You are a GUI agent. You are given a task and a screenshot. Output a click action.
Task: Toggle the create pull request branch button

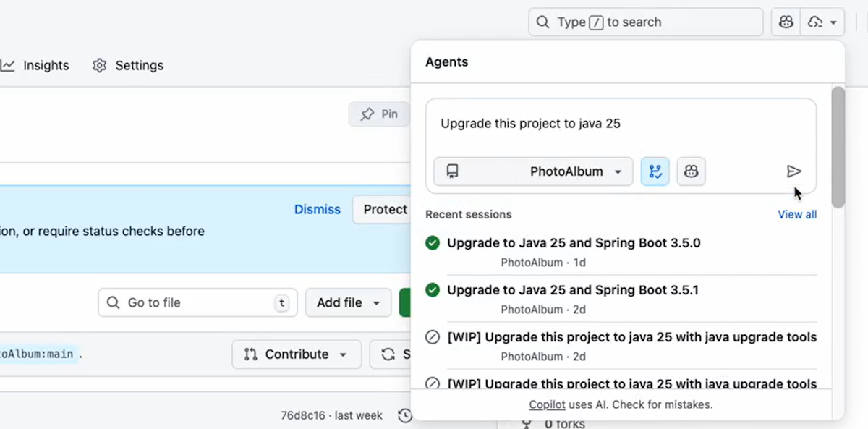pyautogui.click(x=655, y=171)
